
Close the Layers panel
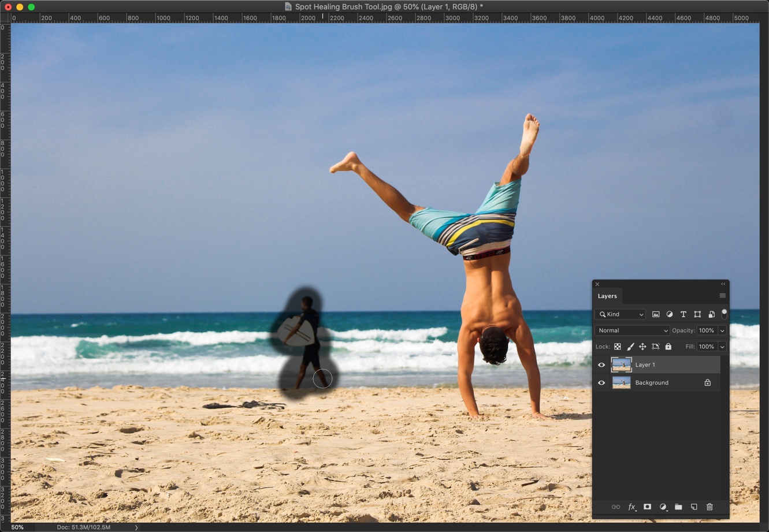coord(597,284)
